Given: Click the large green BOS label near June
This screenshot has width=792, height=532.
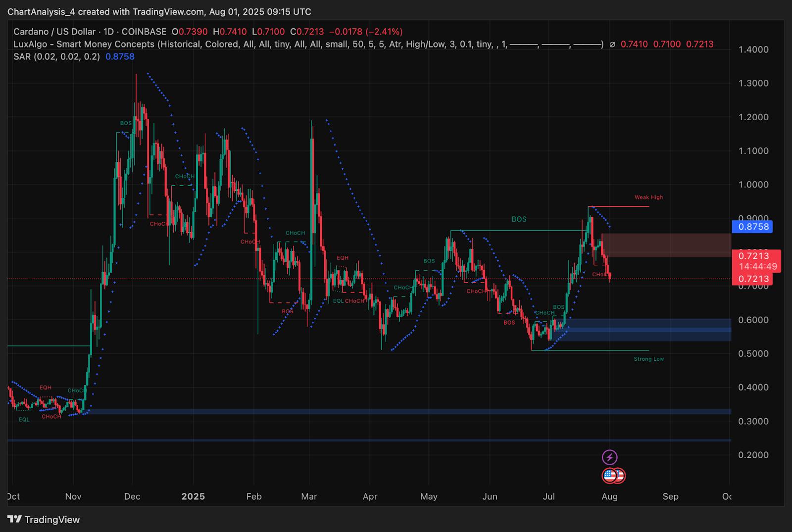Looking at the screenshot, I should click(x=519, y=219).
